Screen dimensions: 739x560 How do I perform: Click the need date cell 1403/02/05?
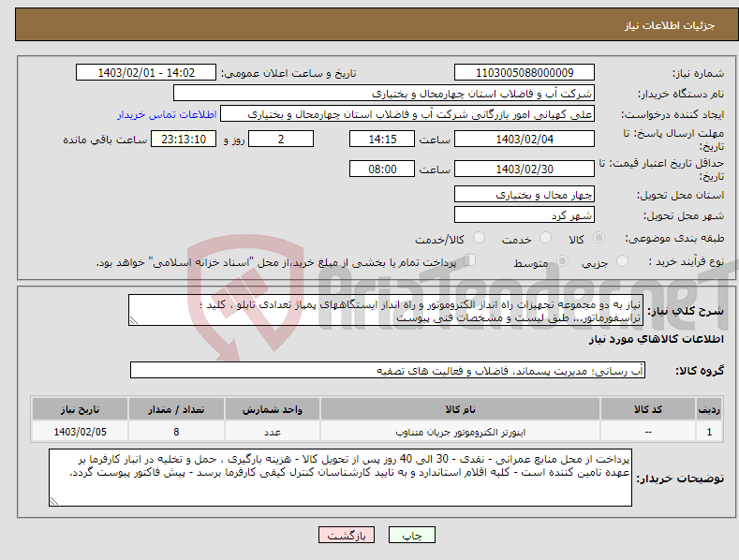(x=81, y=432)
